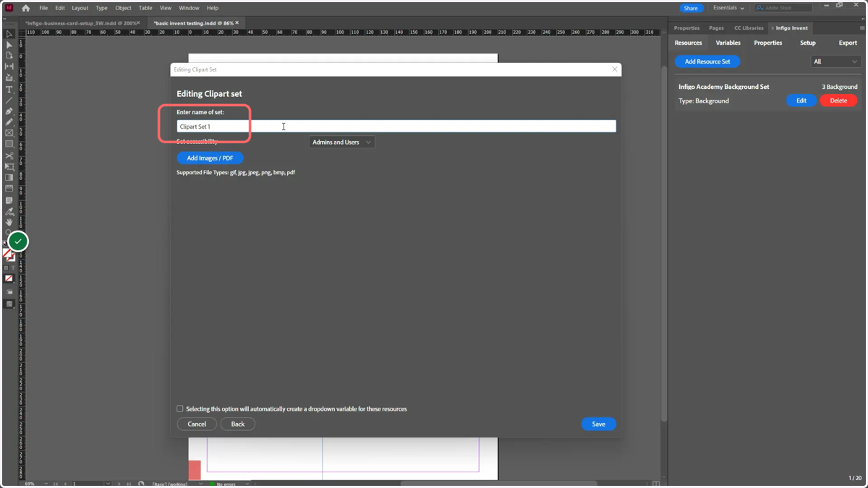Image resolution: width=868 pixels, height=488 pixels.
Task: Switch to the CC Libraries panel tab
Action: pos(749,28)
